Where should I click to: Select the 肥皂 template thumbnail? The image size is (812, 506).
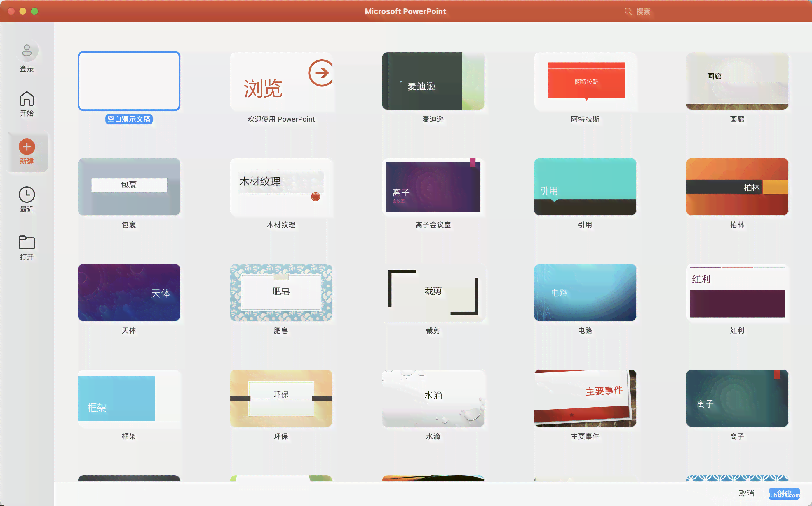tap(281, 292)
